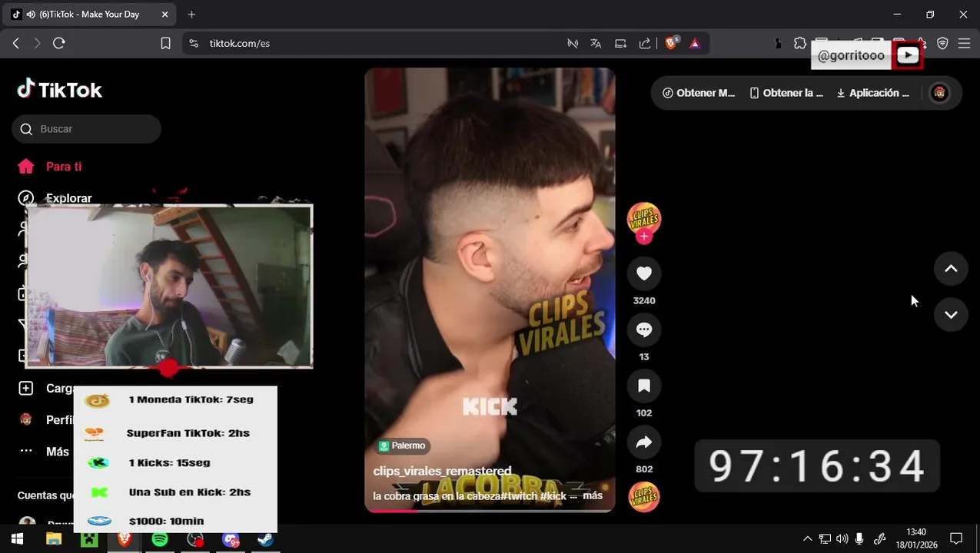Click the Obtener M... coins button
Image resolution: width=980 pixels, height=553 pixels.
pyautogui.click(x=699, y=93)
